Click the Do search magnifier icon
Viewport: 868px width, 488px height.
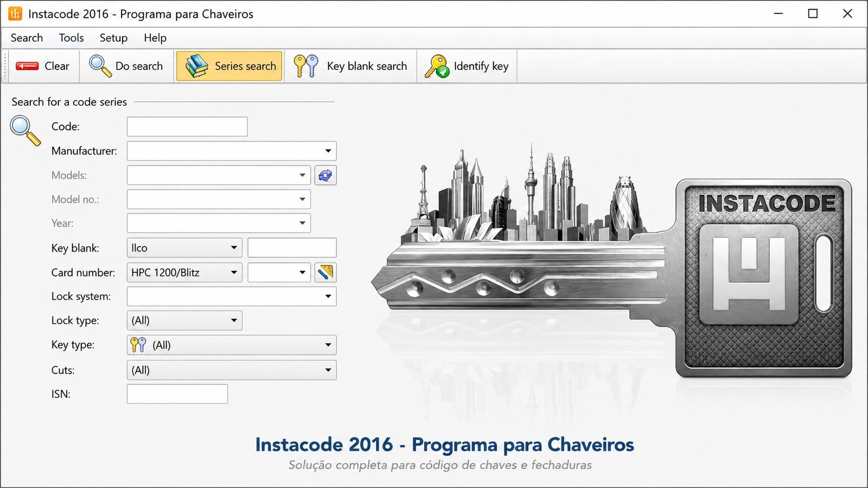(100, 66)
